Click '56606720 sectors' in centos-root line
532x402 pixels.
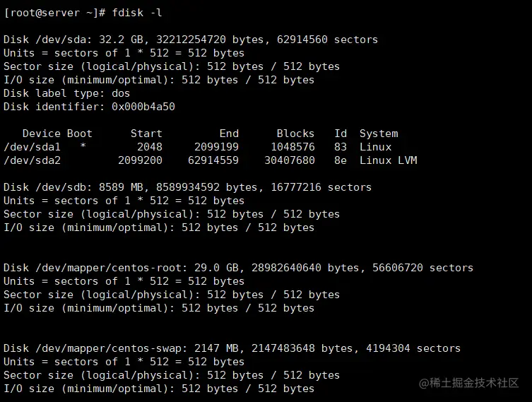pos(422,268)
